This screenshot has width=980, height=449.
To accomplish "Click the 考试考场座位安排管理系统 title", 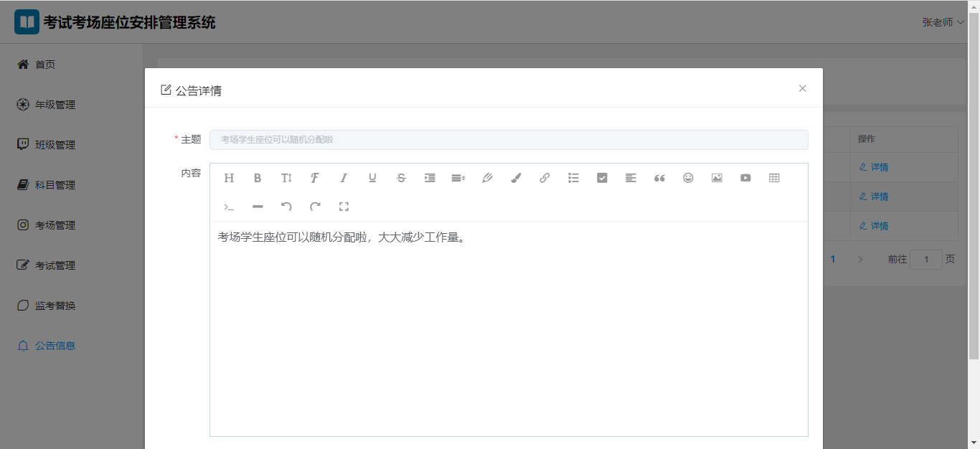I will [129, 22].
